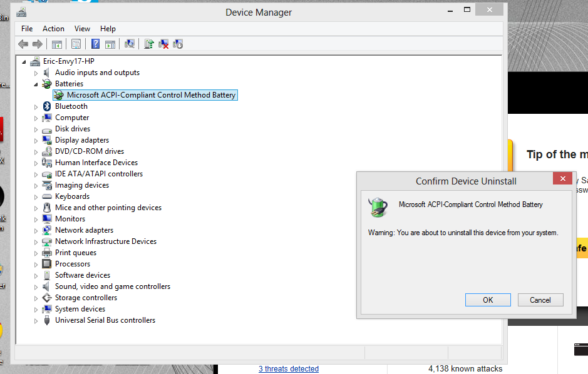
Task: Close the Confirm Device Uninstall dialog
Action: pyautogui.click(x=562, y=179)
